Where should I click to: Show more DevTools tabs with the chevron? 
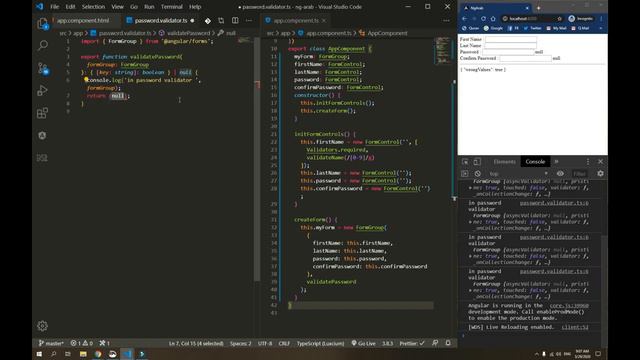[556, 162]
